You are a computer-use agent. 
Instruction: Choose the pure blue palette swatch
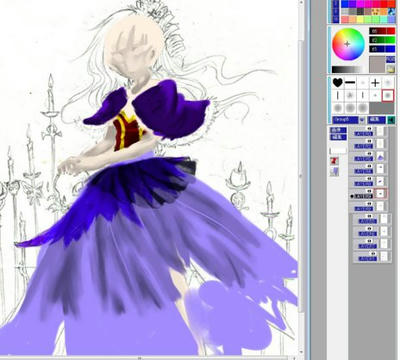[345, 4]
